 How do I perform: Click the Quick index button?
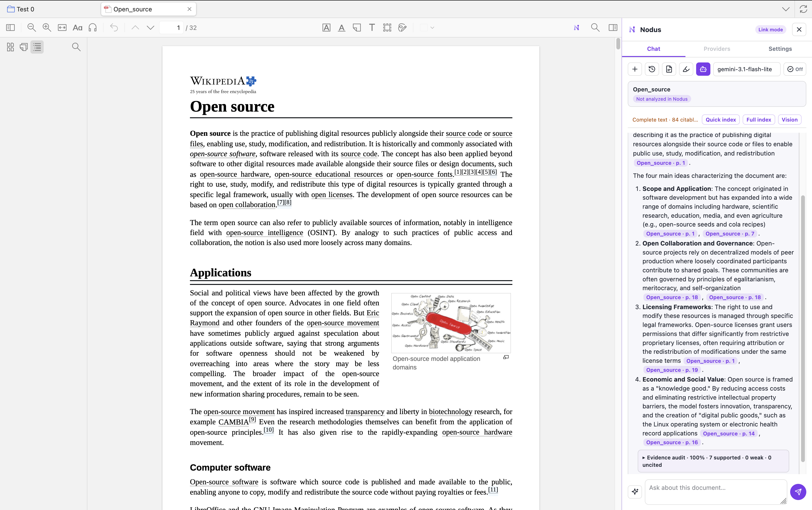[721, 120]
